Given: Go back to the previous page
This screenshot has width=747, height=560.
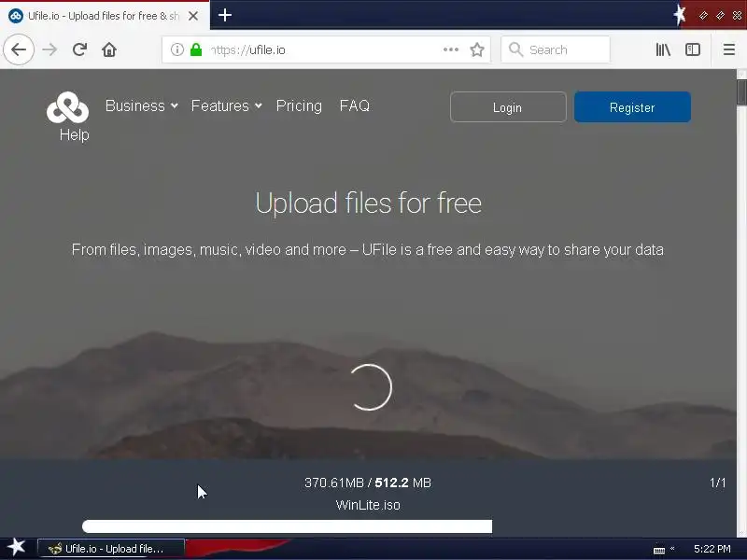Looking at the screenshot, I should 19,49.
